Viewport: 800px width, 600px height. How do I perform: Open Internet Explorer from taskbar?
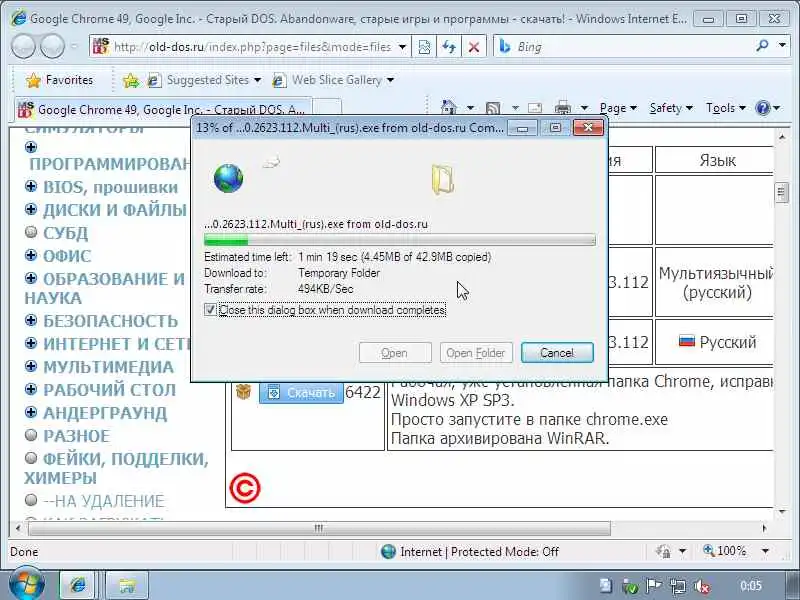point(77,585)
